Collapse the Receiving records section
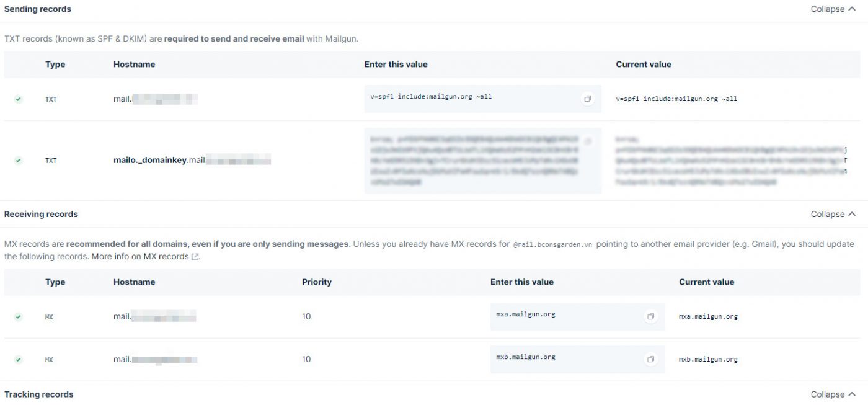The height and width of the screenshot is (405, 868). [x=833, y=214]
